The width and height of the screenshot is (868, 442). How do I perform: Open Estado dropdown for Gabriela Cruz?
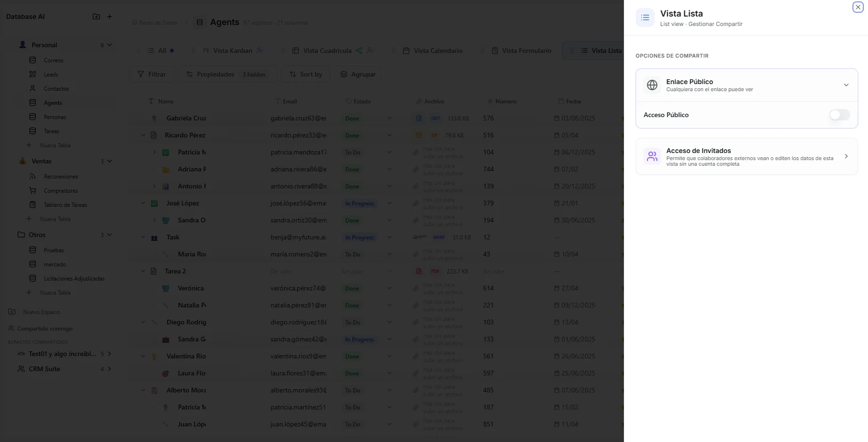390,118
